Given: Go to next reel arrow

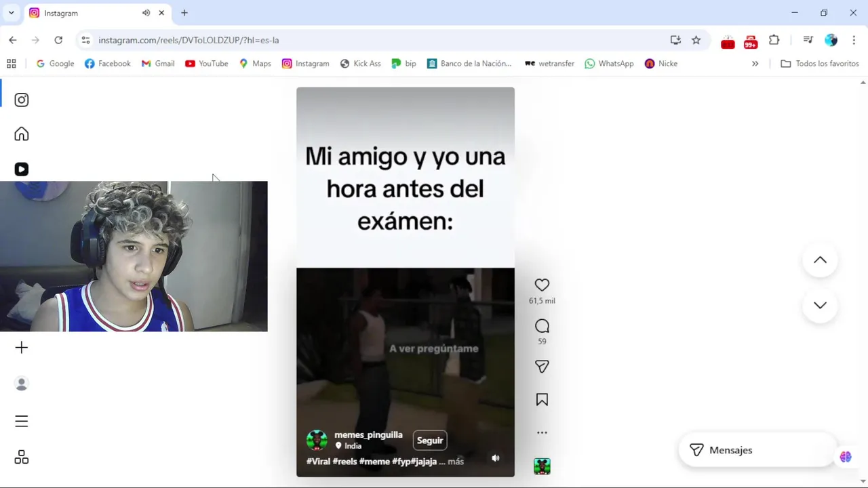Looking at the screenshot, I should (820, 305).
